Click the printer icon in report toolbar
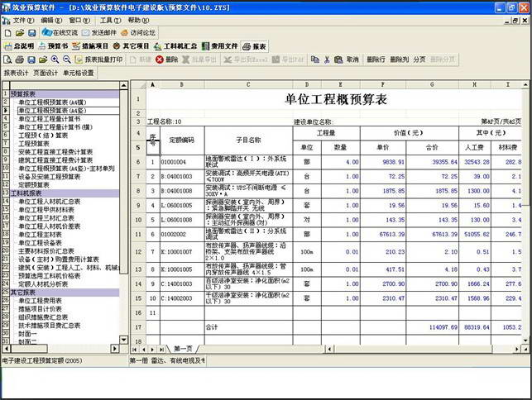Image resolution: width=532 pixels, height=400 pixels. coord(20,60)
